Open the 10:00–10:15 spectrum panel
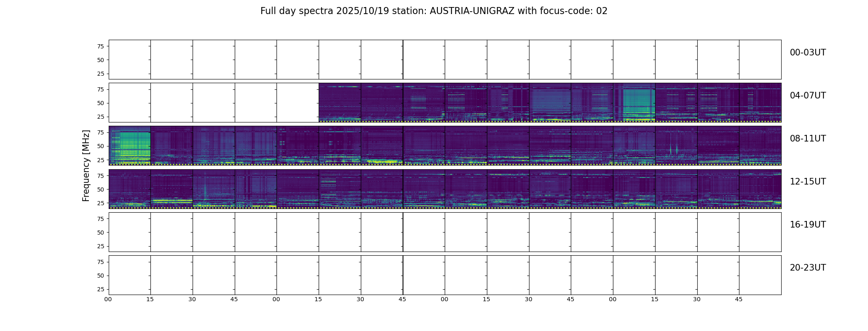The height and width of the screenshot is (331, 868). (x=466, y=146)
